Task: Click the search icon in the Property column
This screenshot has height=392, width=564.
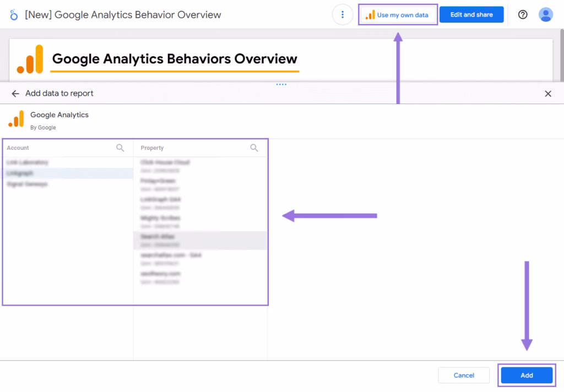Action: [254, 148]
